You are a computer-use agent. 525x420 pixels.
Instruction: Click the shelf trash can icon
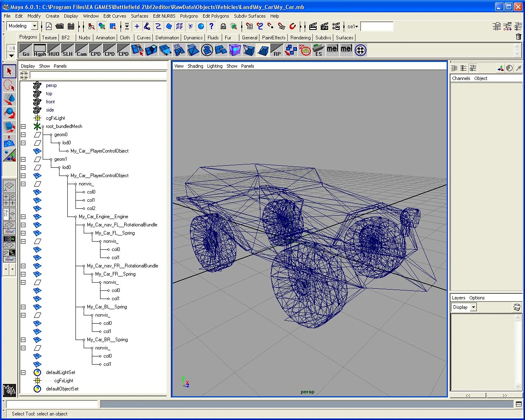[x=518, y=37]
